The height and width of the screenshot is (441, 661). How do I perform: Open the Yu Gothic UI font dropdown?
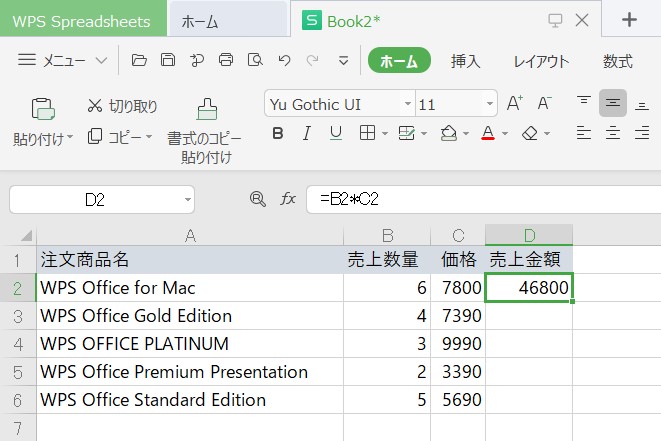(408, 104)
